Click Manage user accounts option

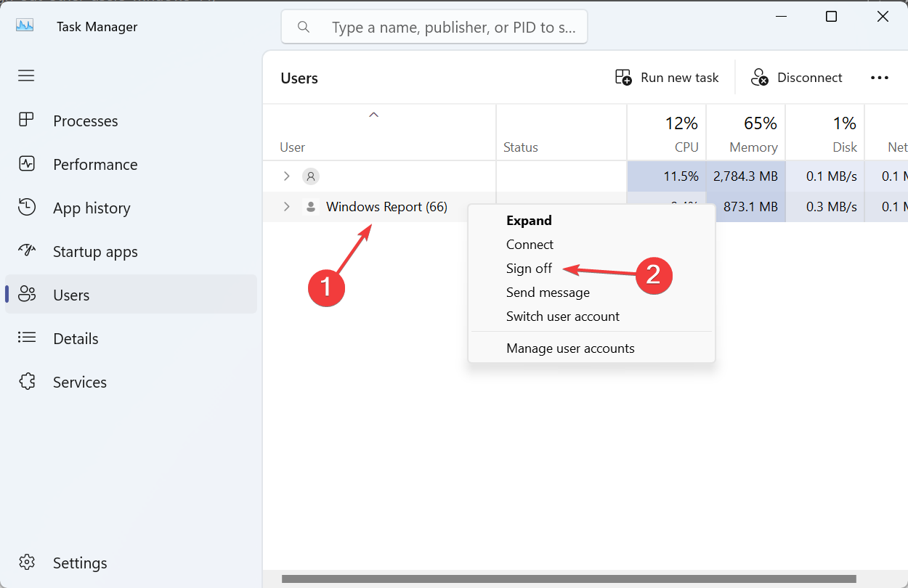570,348
